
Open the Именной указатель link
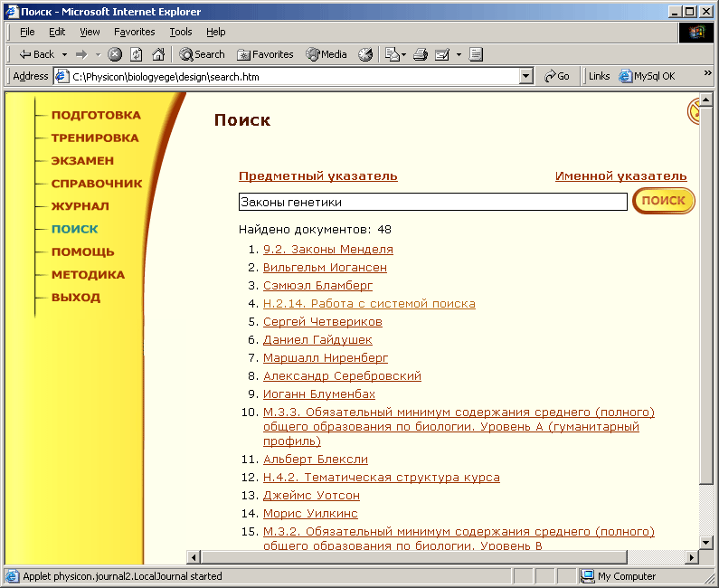(x=620, y=176)
